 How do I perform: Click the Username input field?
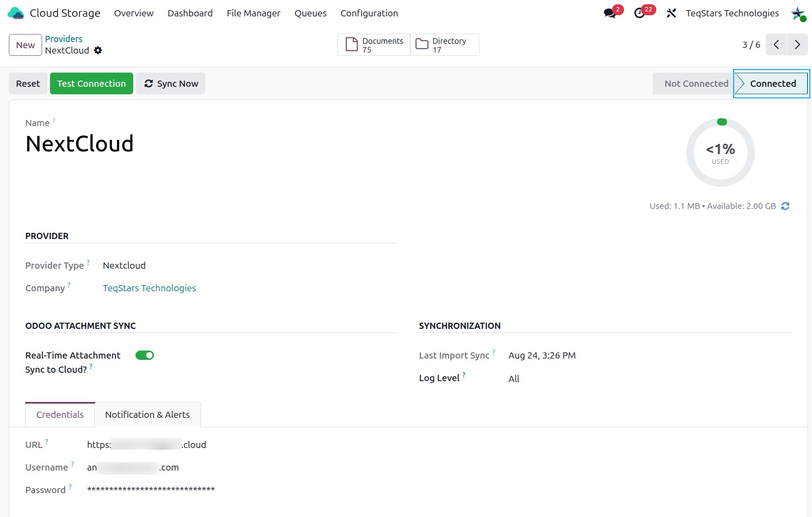133,467
